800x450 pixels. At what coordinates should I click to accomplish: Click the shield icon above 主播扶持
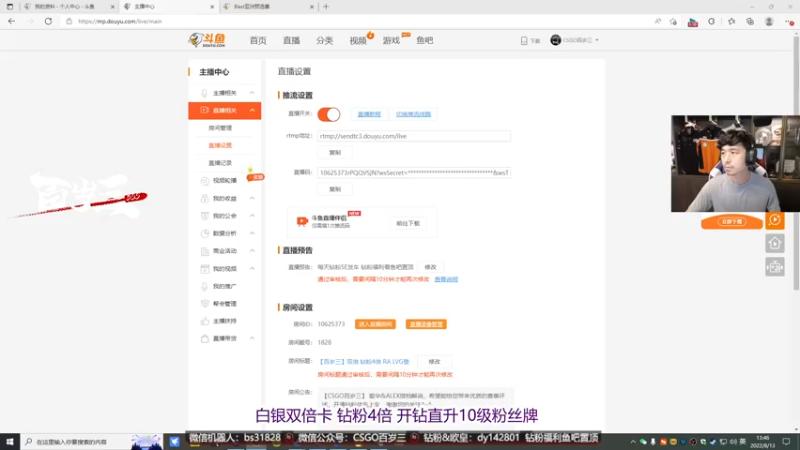tap(205, 304)
